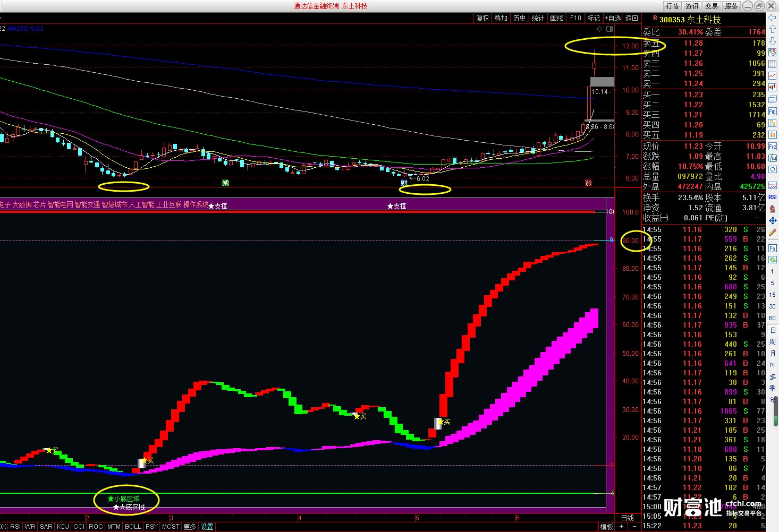Screen dimensions: 779x532
Task: Switch to 30-minute period
Action: [x=772, y=306]
